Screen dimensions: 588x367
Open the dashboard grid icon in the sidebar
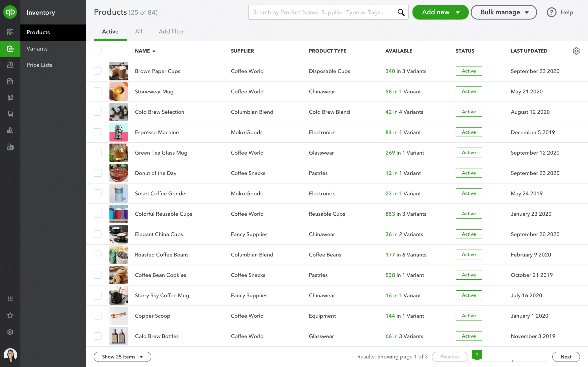coord(10,32)
